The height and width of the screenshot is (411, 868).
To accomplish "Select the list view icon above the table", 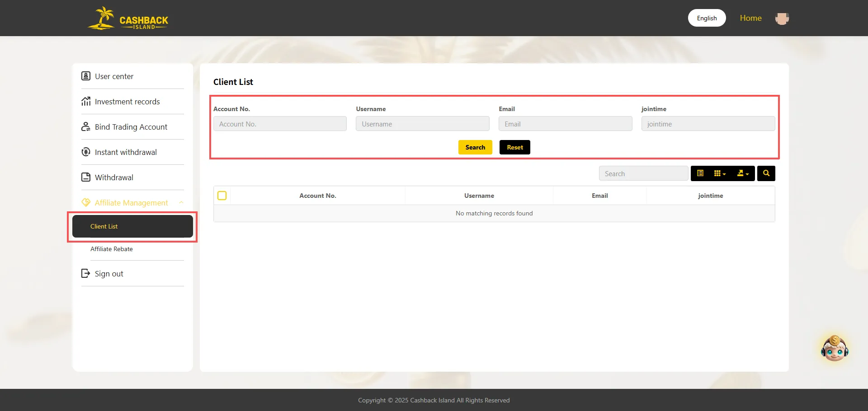I will [700, 173].
